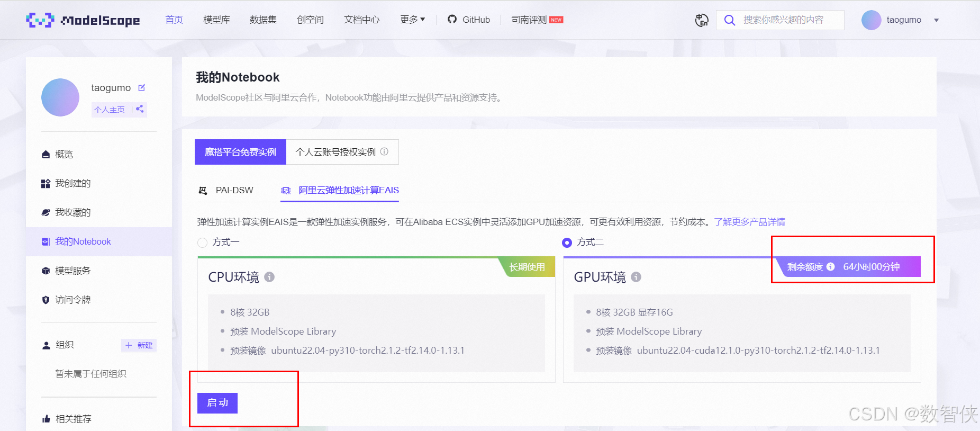
Task: Open 文档中心 in the top navigation
Action: [x=362, y=20]
